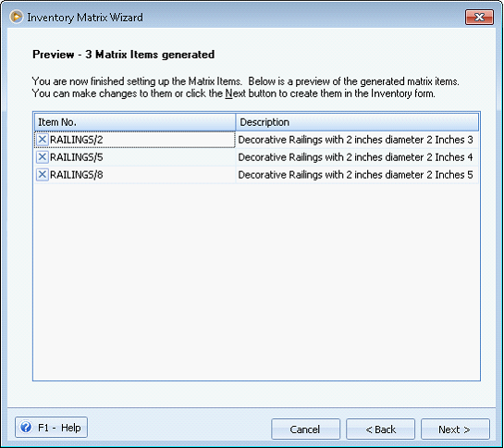Select description ending in 2 Inches 3
The image size is (504, 448).
(357, 140)
